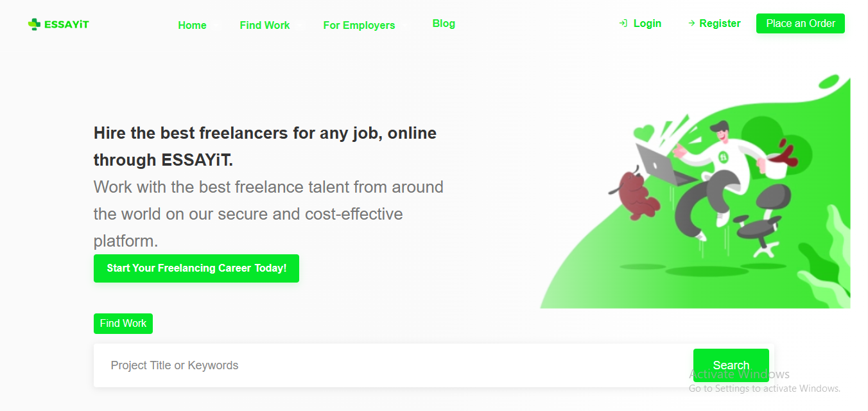Viewport: 868px width, 411px height.
Task: Click Start Your Freelancing Career Today
Action: (196, 268)
